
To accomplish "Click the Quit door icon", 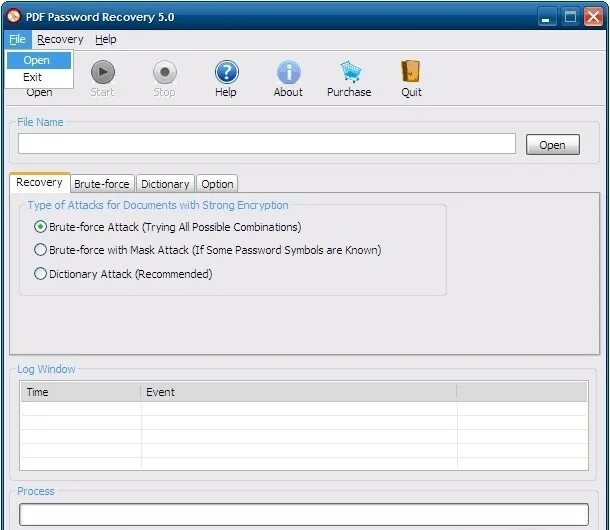I will (411, 71).
